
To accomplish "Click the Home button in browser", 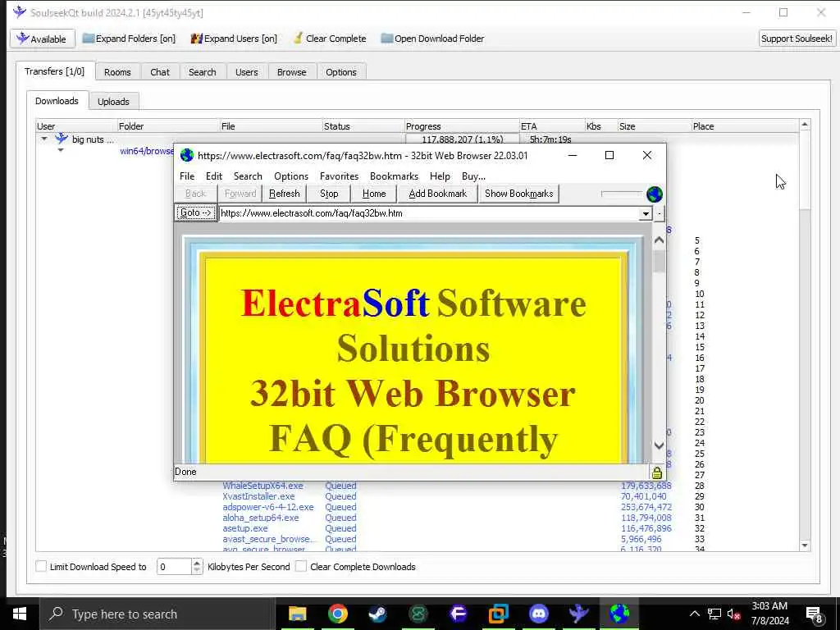I will point(374,194).
